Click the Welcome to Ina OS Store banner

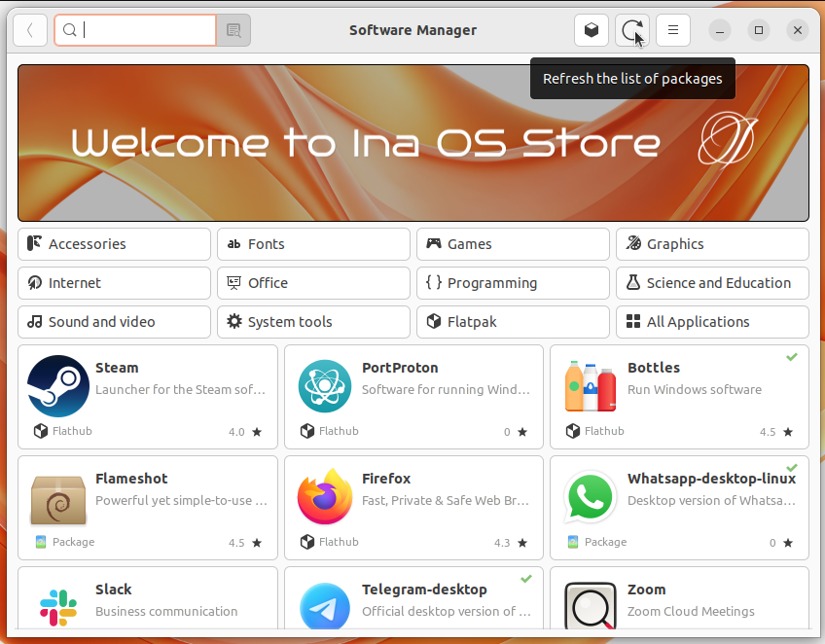click(x=413, y=143)
